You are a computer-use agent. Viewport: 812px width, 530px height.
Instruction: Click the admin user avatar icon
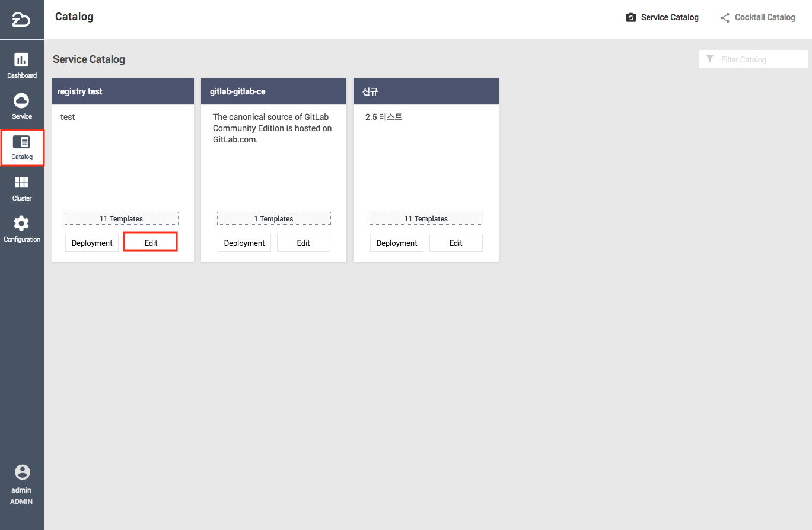click(22, 472)
